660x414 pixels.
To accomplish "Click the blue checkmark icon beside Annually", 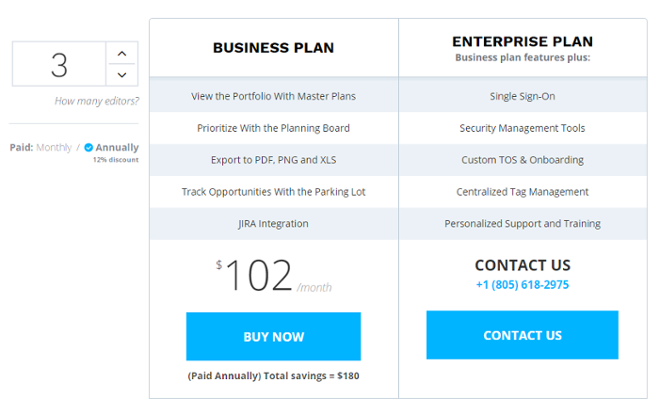I will (x=89, y=147).
